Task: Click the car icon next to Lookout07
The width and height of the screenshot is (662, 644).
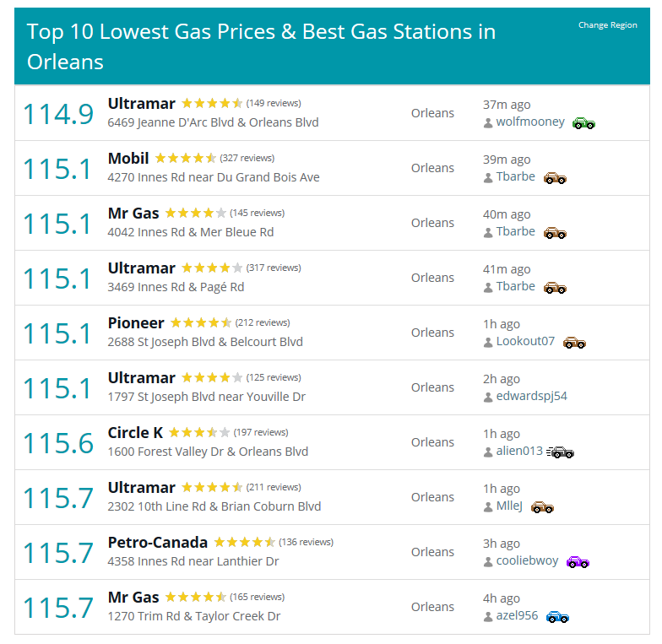Action: pos(574,342)
